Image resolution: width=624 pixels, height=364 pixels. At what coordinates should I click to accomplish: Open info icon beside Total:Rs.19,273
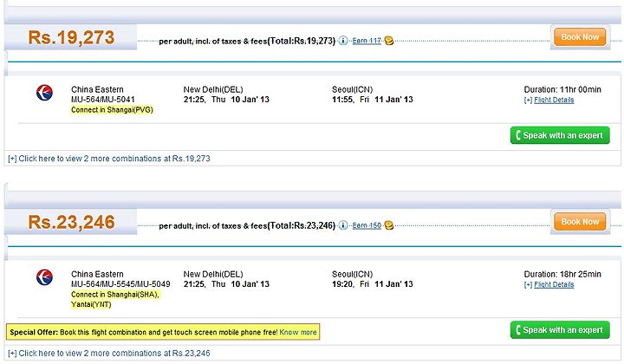343,41
